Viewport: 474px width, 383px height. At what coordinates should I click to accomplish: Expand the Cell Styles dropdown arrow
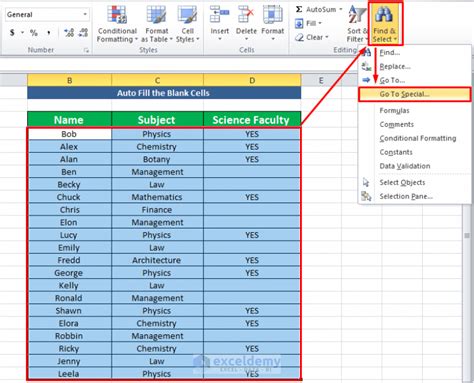pos(198,39)
